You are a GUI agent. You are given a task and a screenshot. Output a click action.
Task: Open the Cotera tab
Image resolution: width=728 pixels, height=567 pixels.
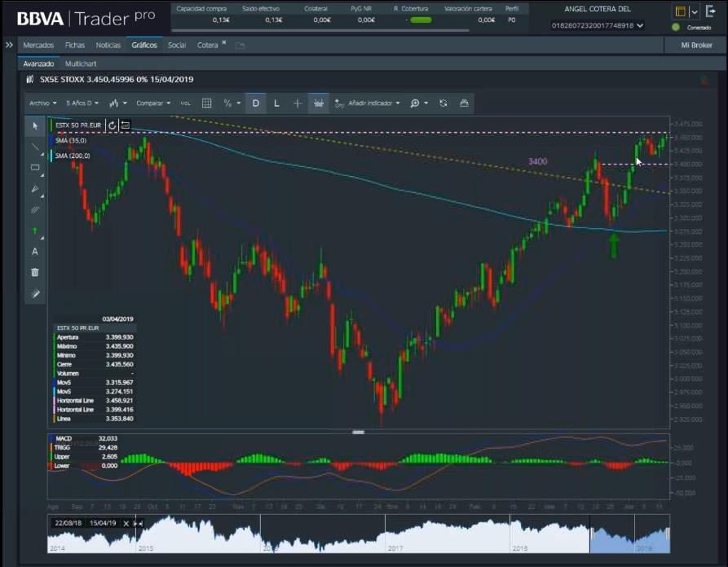click(207, 45)
